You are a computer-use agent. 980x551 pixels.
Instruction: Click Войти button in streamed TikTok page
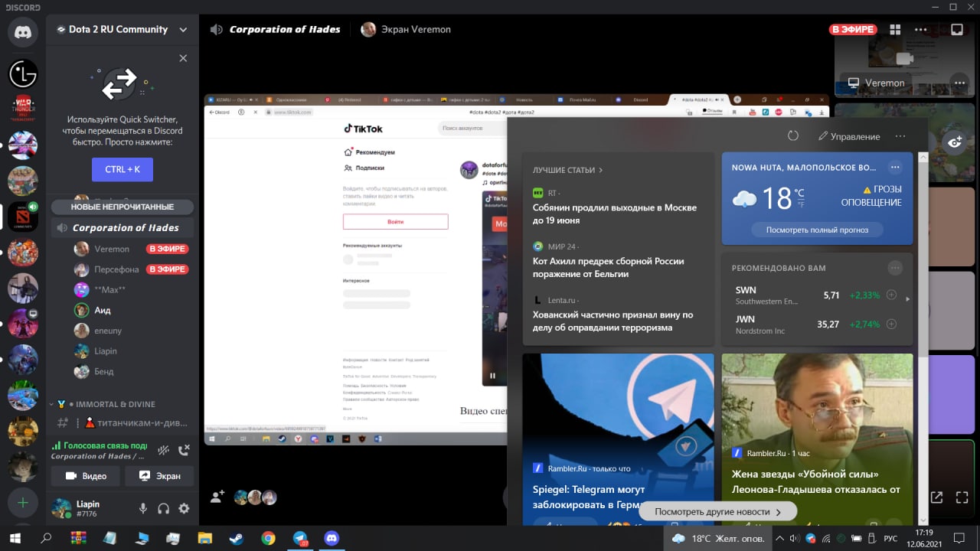click(395, 222)
